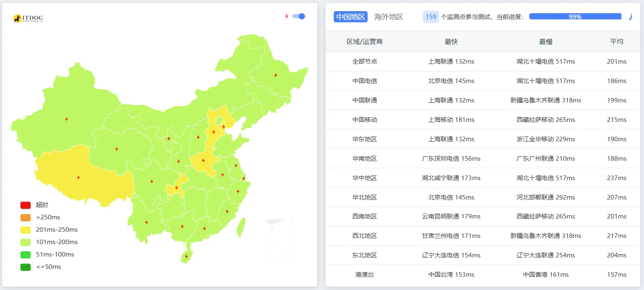
Task: Click the lightning marker on Yunnan province
Action: click(x=146, y=222)
